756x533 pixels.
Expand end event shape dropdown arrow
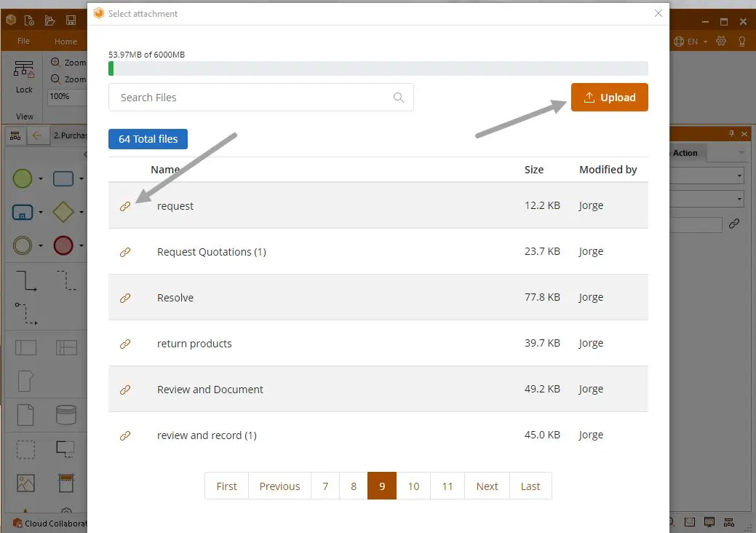[81, 245]
